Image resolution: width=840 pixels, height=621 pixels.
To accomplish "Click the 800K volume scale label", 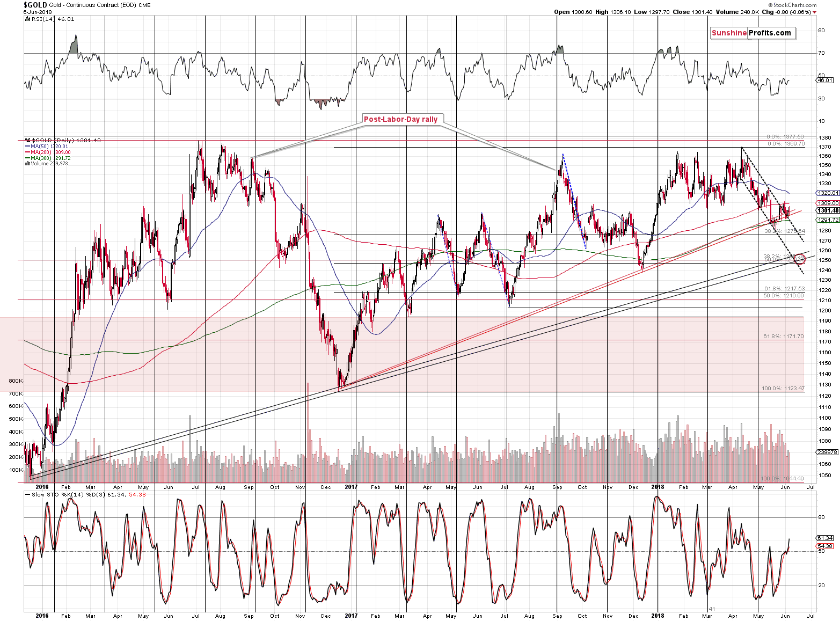I will [16, 381].
